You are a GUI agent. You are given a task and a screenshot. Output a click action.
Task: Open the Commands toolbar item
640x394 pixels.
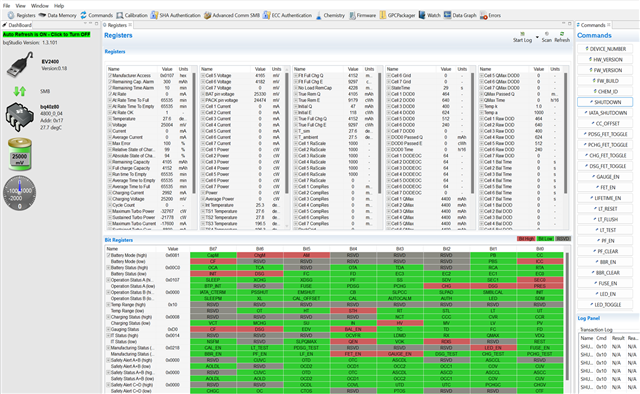click(96, 16)
